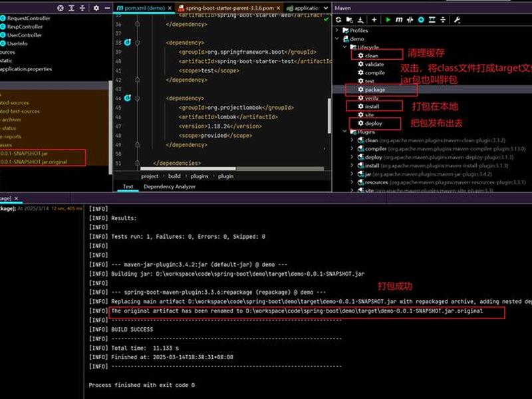Collapse the demo project node in Maven
Image resolution: width=532 pixels, height=399 pixels.
click(337, 39)
